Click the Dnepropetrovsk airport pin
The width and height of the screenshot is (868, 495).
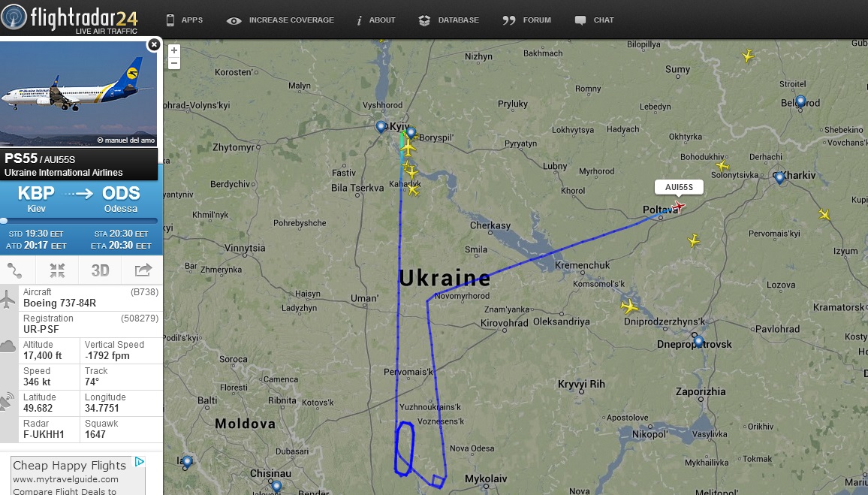click(698, 340)
